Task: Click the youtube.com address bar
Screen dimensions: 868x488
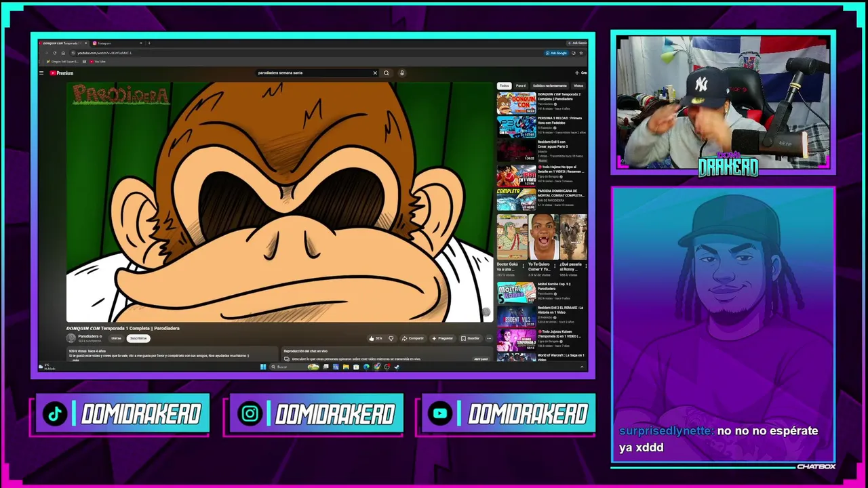Action: [x=305, y=53]
